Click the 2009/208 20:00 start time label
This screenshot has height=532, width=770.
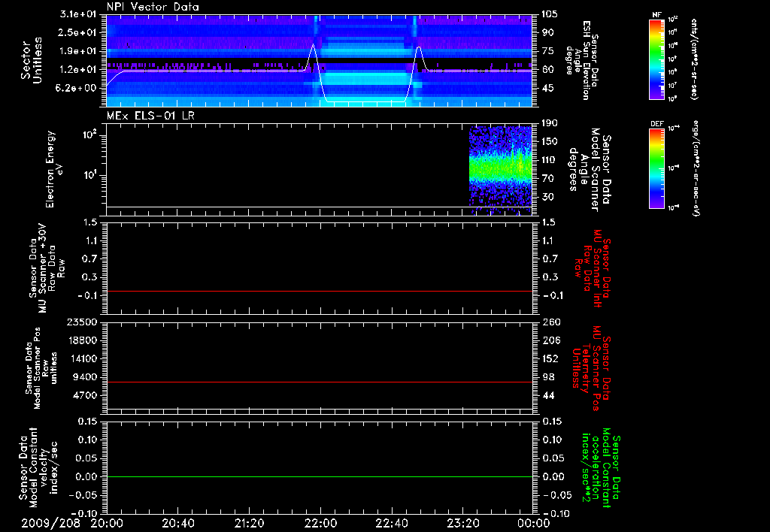click(x=74, y=522)
